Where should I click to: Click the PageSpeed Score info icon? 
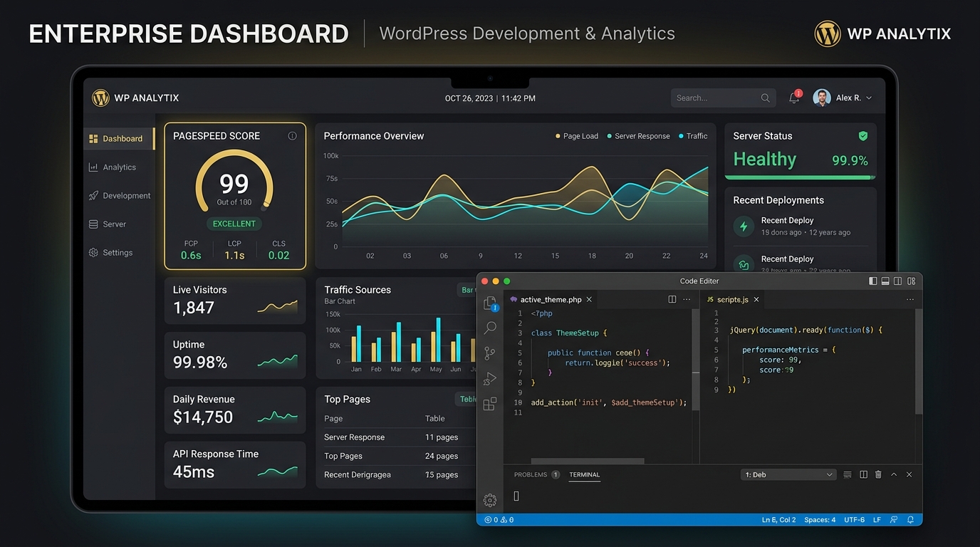(x=292, y=136)
